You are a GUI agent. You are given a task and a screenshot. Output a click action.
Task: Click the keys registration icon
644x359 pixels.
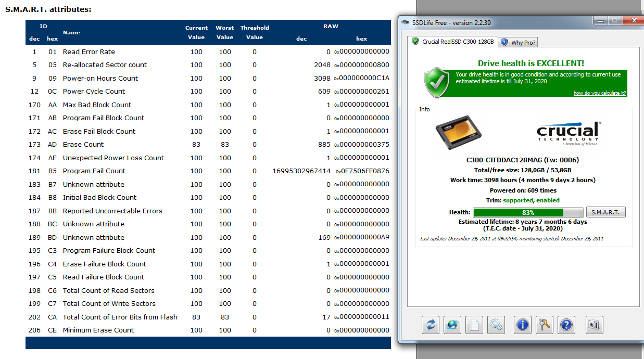(544, 325)
